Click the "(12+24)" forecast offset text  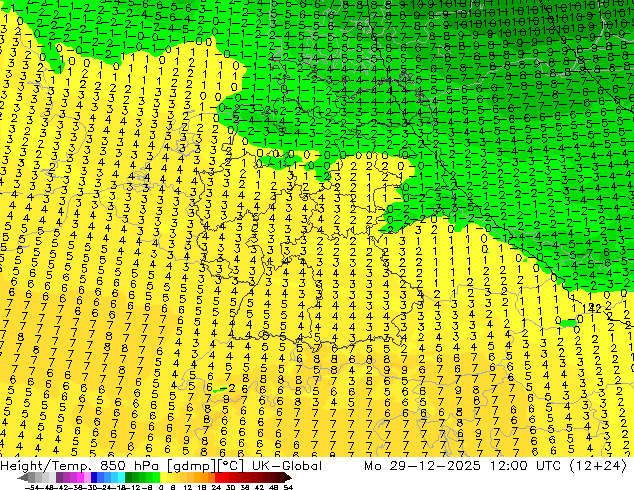pyautogui.click(x=598, y=466)
